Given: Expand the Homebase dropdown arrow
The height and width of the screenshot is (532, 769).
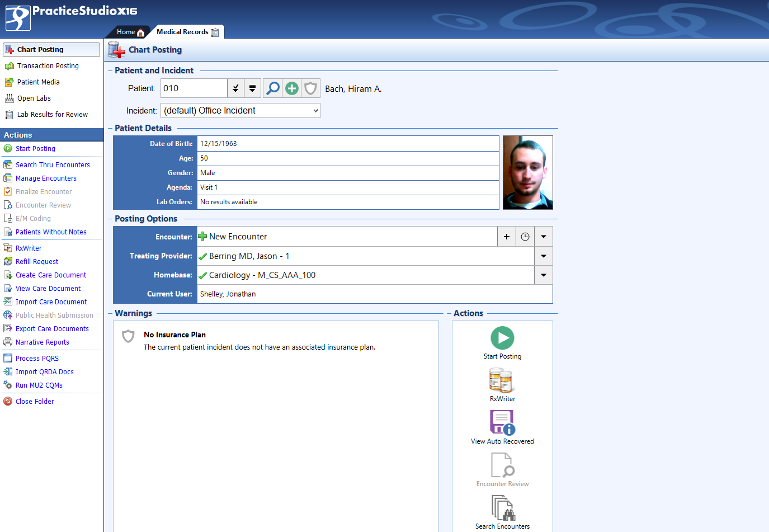Looking at the screenshot, I should coord(543,275).
